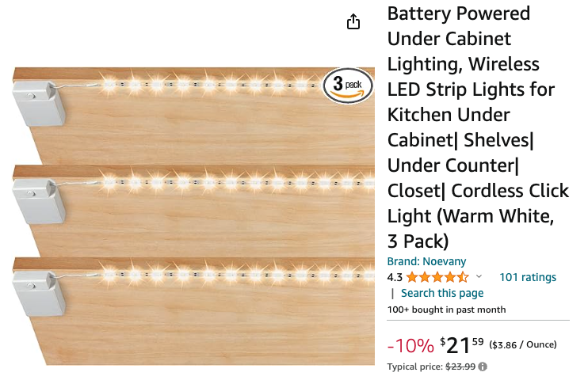Click the $3.86 per Ounce unit price

[523, 344]
